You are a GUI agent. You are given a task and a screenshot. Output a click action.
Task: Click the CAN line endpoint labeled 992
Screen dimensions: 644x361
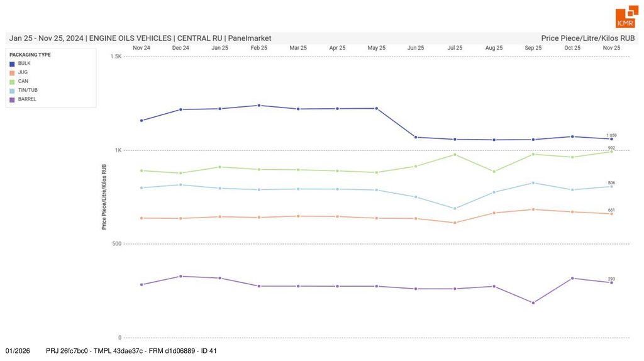(x=611, y=152)
